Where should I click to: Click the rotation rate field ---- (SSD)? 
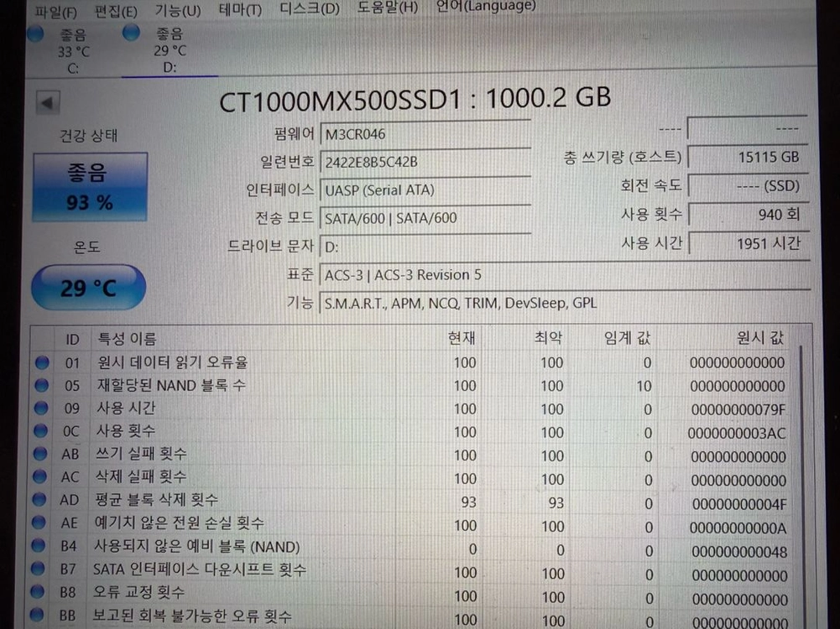tap(748, 186)
